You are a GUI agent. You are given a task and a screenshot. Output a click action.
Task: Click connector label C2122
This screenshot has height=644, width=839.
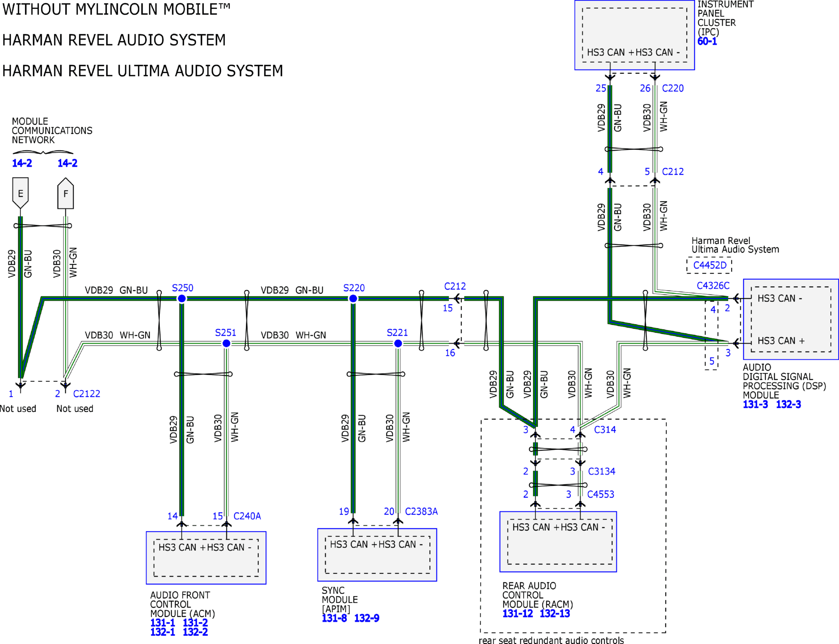87,394
